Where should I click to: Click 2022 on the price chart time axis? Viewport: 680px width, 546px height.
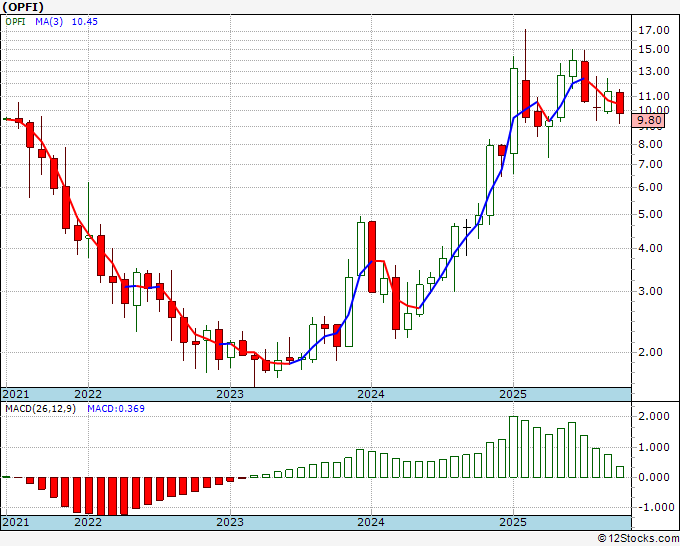click(x=88, y=394)
